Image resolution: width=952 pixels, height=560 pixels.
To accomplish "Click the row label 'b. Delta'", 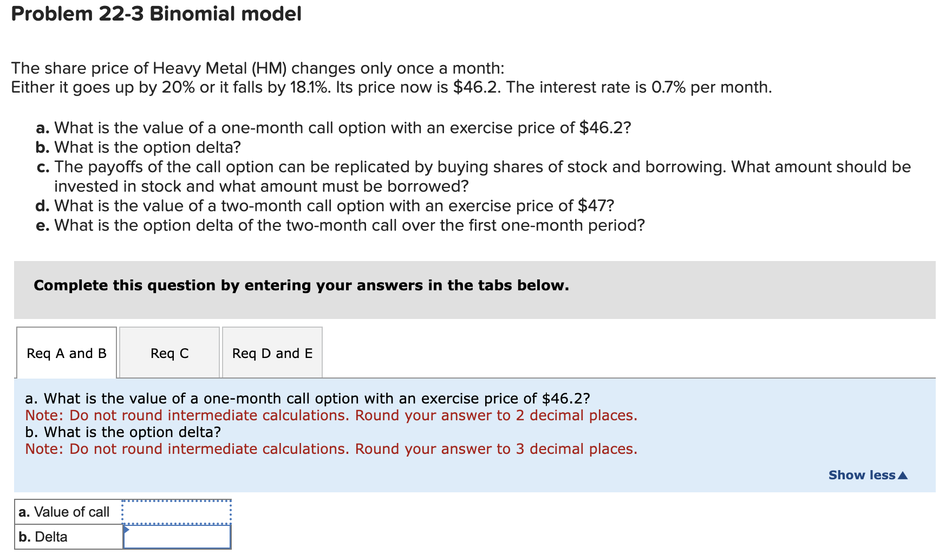I will (43, 537).
